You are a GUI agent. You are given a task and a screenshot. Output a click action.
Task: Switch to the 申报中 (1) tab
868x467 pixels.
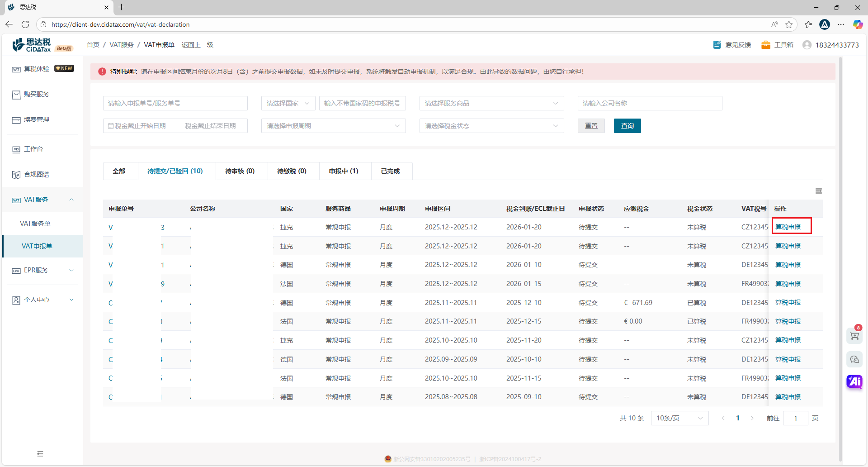(344, 171)
